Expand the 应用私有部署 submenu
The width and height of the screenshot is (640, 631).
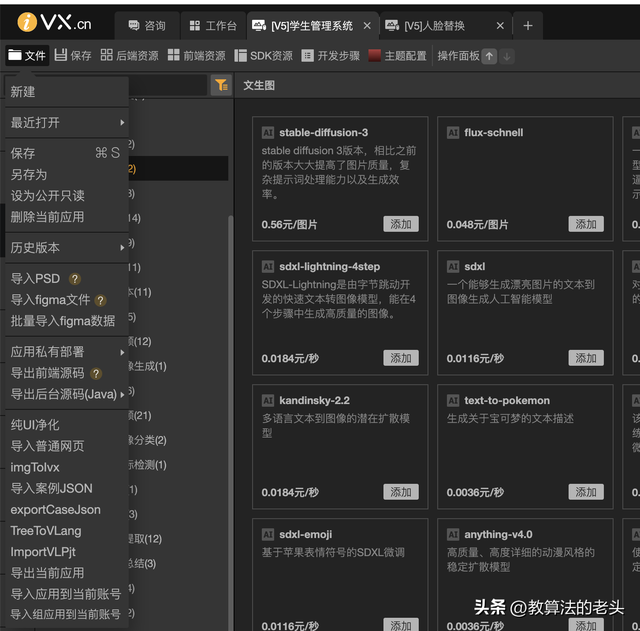[67, 351]
